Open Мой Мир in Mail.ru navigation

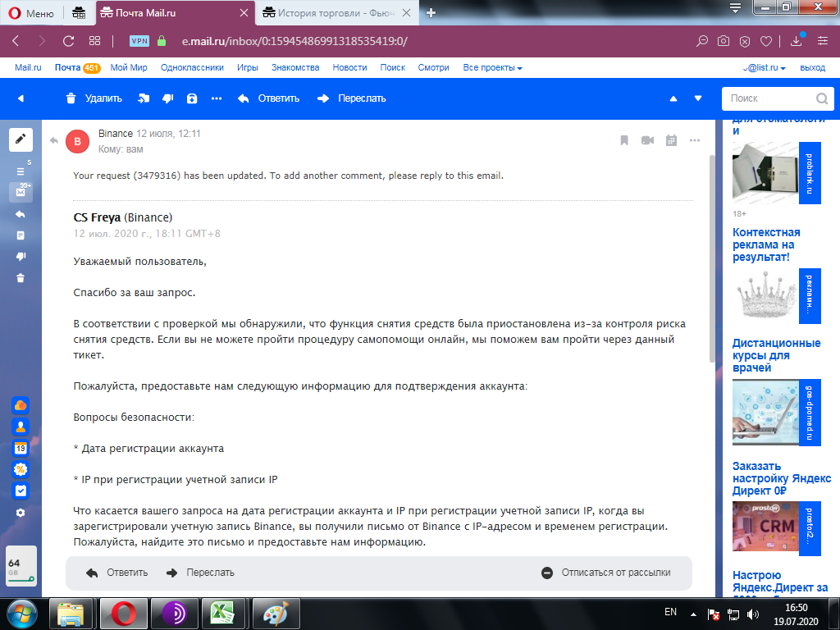tap(129, 67)
